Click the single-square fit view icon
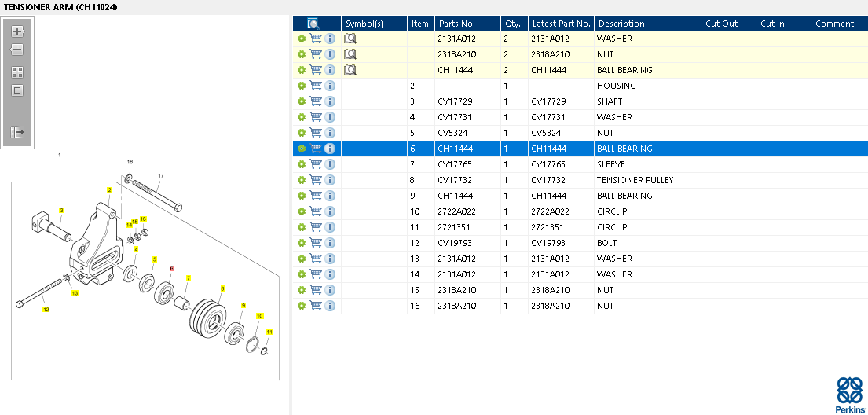This screenshot has width=868, height=415. [x=17, y=90]
